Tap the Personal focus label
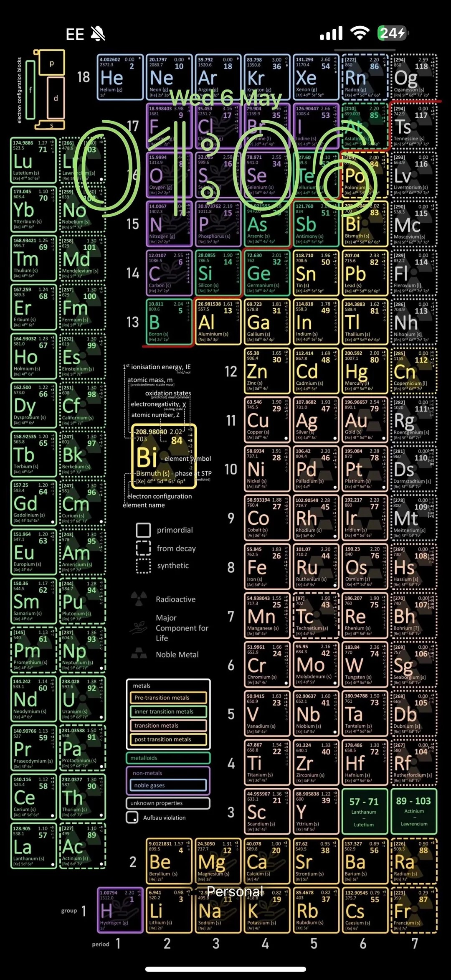Viewport: 451px width, 980px height. pos(235,891)
